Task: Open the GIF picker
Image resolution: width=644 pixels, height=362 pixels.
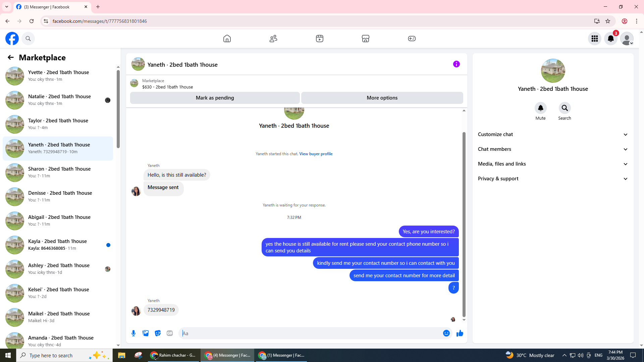Action: click(170, 333)
